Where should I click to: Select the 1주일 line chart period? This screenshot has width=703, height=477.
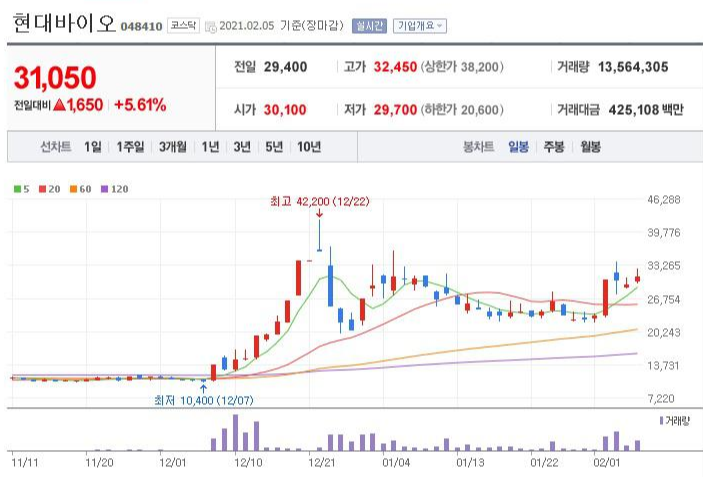130,147
